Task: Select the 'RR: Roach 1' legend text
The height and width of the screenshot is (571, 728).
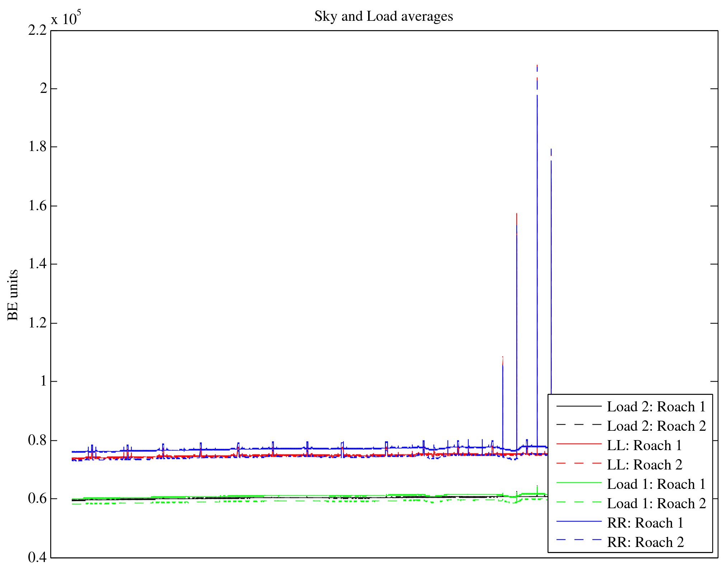Action: [x=645, y=523]
